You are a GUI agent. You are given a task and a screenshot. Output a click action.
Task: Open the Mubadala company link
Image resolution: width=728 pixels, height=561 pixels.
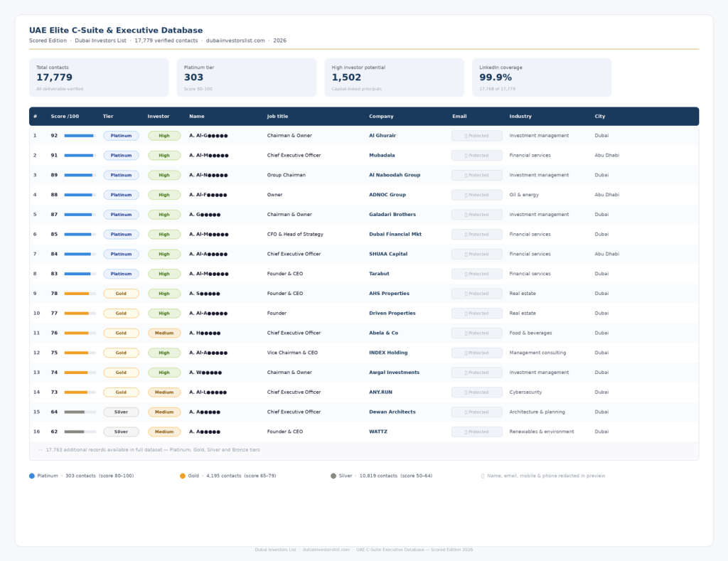point(382,156)
